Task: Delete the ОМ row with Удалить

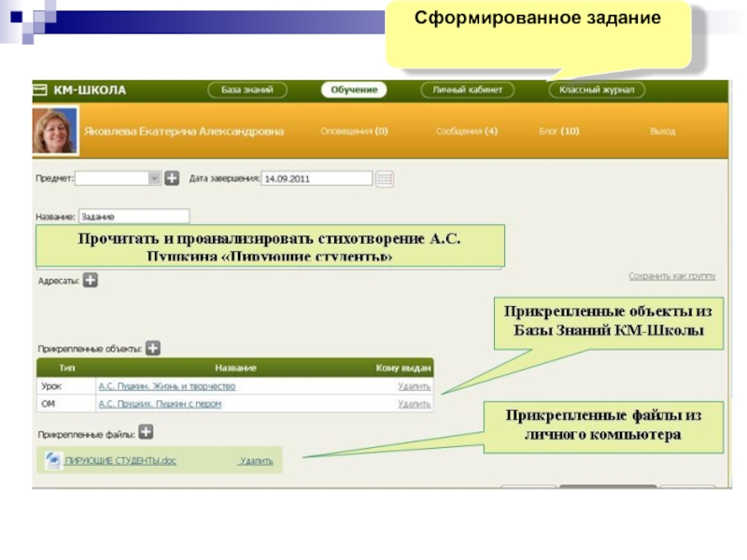Action: [x=414, y=404]
